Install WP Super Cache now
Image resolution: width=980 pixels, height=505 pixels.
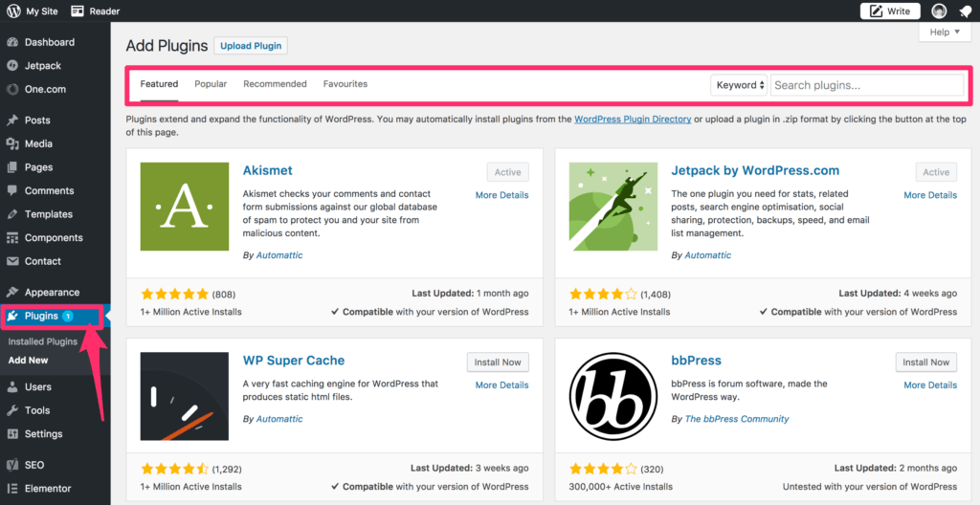pyautogui.click(x=498, y=362)
